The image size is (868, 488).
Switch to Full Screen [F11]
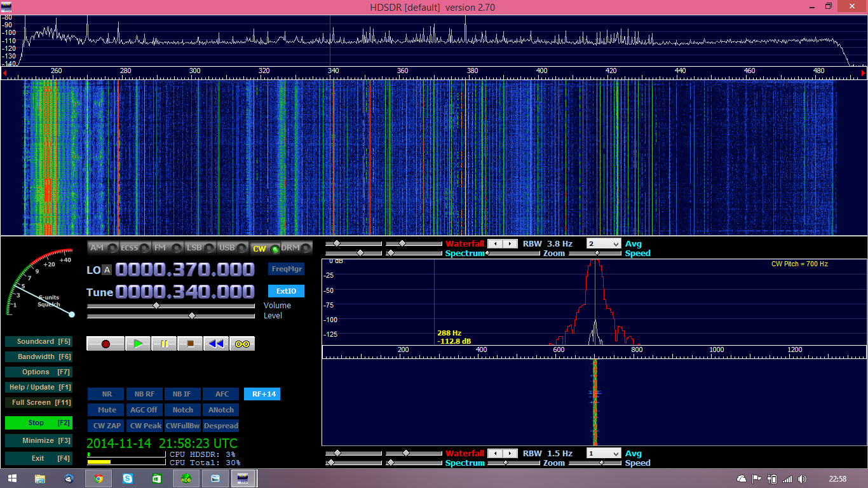[x=38, y=402]
